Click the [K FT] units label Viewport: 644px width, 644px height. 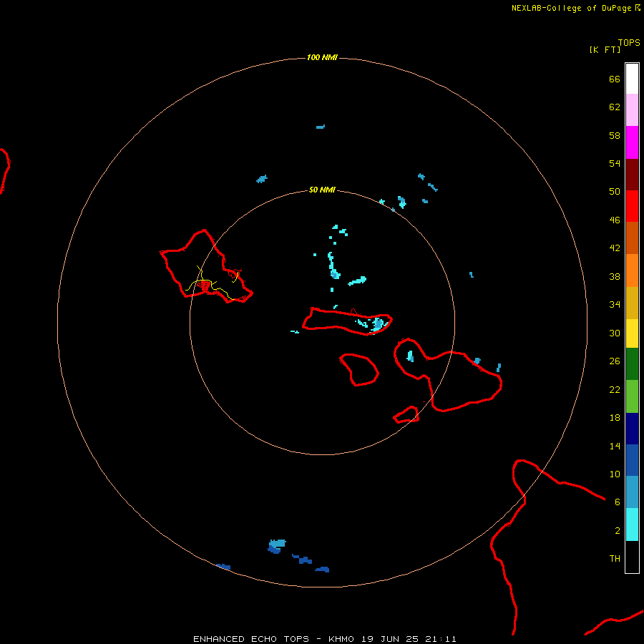click(605, 49)
